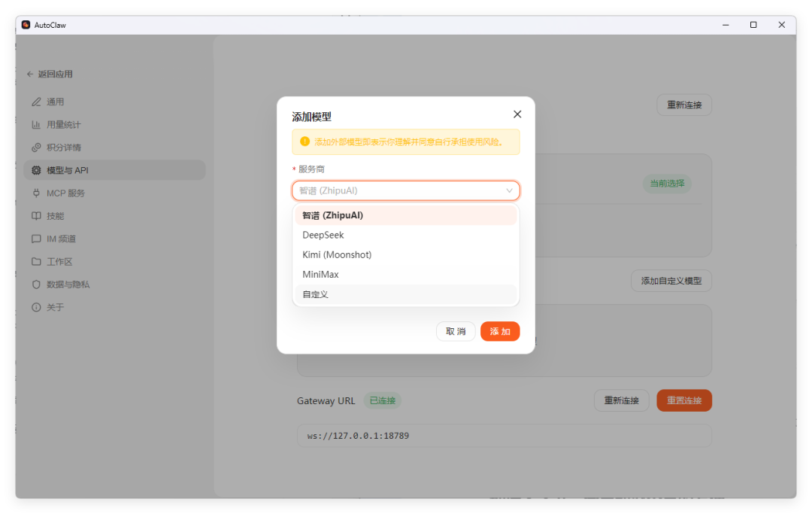Choose DeepSeek as the provider
Image resolution: width=812 pixels, height=514 pixels.
pyautogui.click(x=405, y=235)
